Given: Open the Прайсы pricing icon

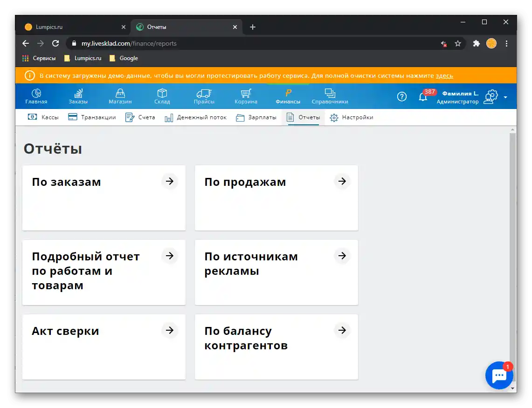Looking at the screenshot, I should pyautogui.click(x=204, y=93).
